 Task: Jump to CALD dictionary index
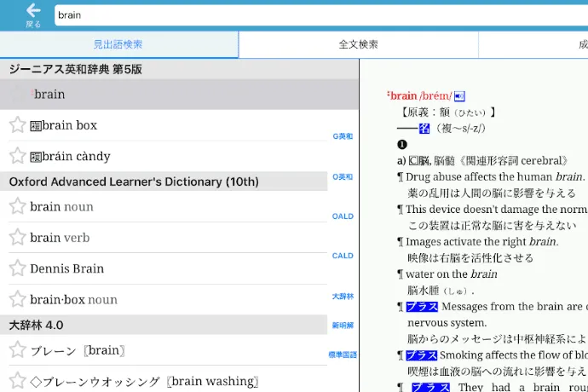click(x=343, y=256)
